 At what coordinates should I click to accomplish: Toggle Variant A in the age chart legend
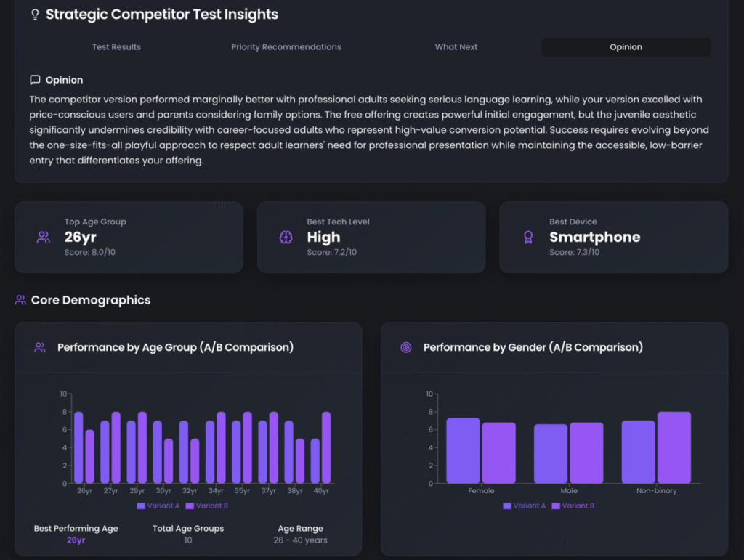pos(159,506)
